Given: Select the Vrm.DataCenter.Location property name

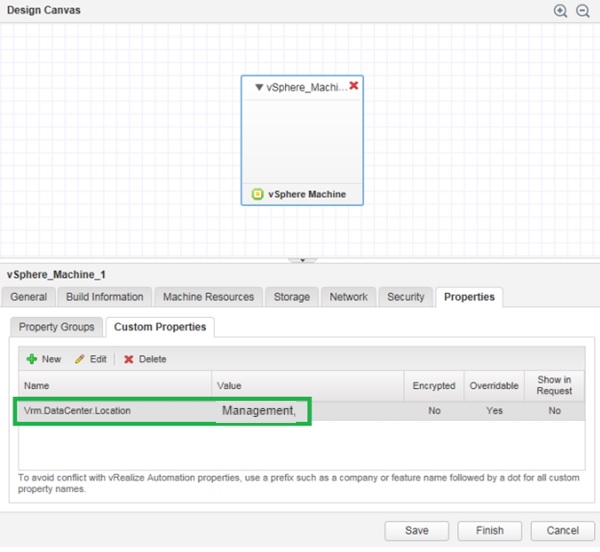Looking at the screenshot, I should 77,411.
